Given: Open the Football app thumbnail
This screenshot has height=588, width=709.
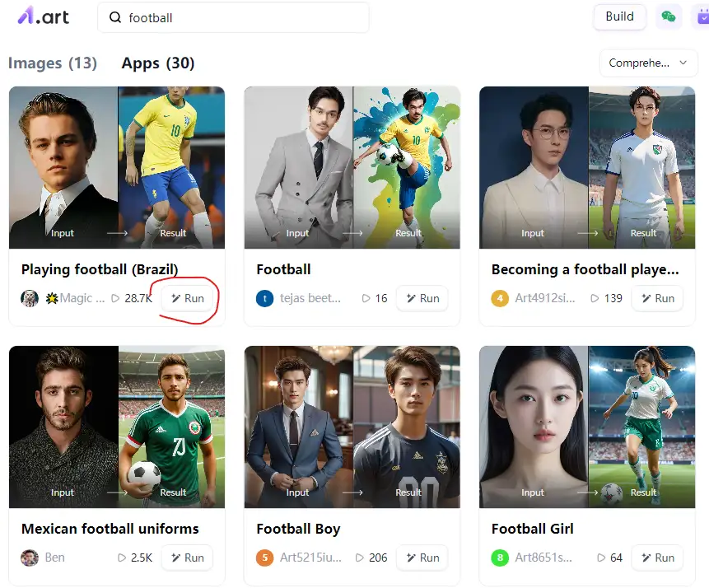Looking at the screenshot, I should 352,167.
